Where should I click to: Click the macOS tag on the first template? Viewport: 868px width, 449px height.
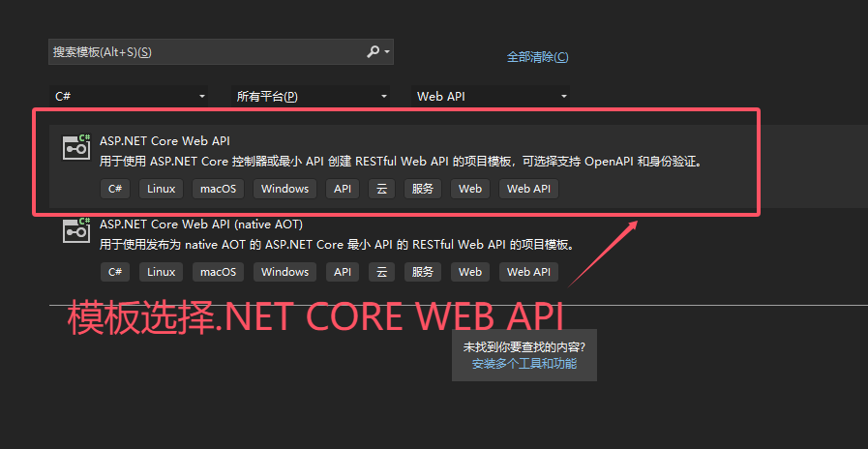pyautogui.click(x=218, y=189)
